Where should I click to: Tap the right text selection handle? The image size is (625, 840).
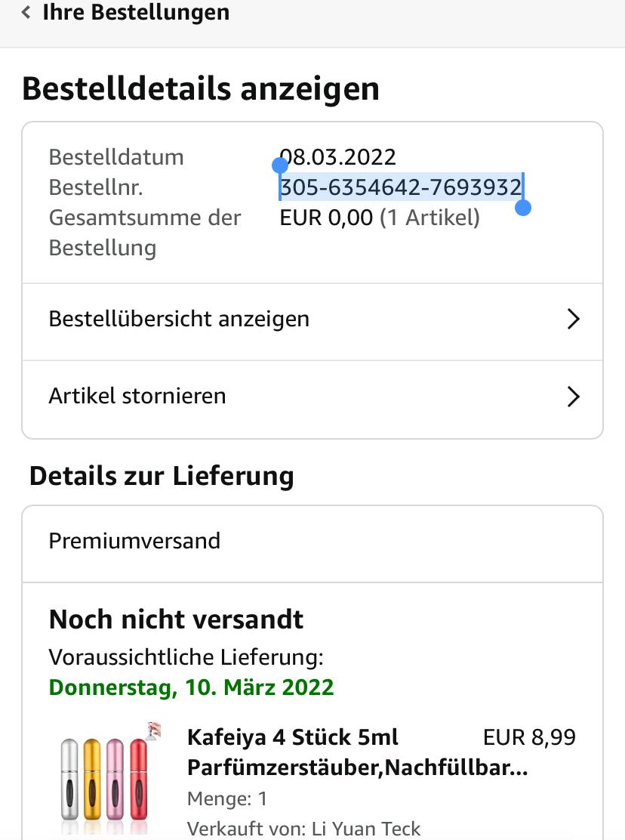coord(522,207)
